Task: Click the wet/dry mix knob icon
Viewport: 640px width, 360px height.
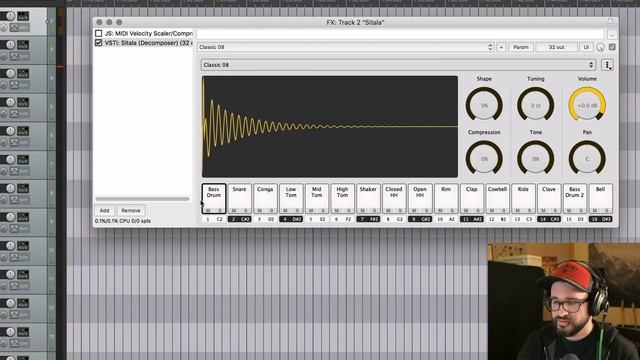Action: click(600, 47)
